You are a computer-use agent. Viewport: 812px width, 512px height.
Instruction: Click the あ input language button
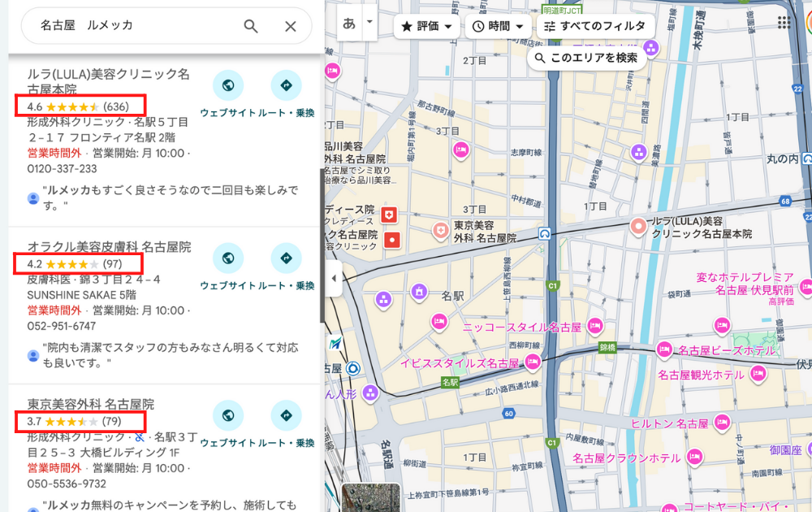pyautogui.click(x=349, y=23)
